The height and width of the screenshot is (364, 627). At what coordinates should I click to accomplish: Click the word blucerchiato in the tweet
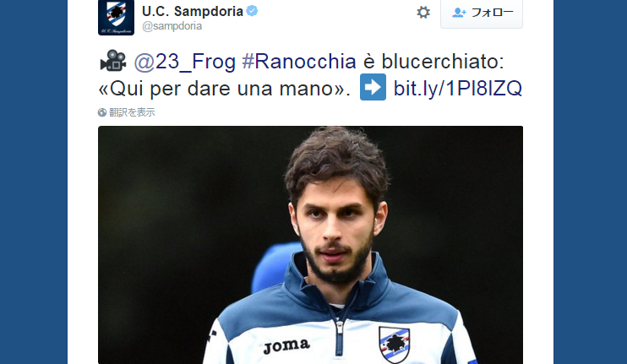[x=443, y=62]
